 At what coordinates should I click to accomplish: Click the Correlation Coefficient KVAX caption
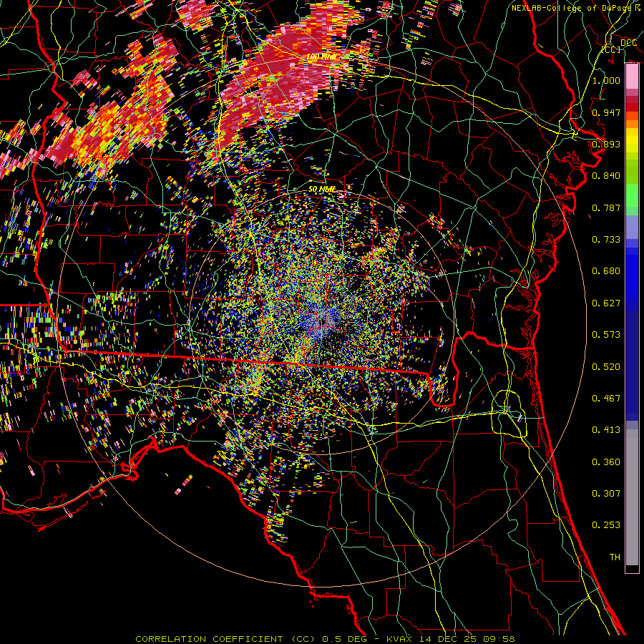click(325, 639)
